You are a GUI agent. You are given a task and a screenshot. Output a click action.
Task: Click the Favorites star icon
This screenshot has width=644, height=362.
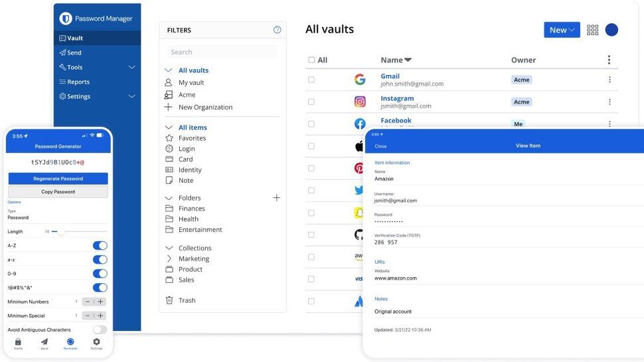[169, 138]
